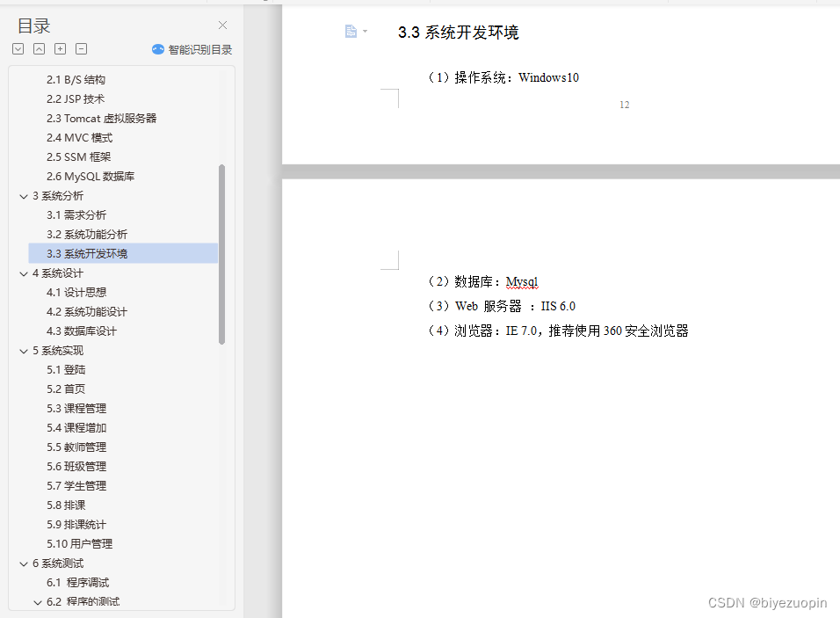
Task: Open 5.7 学生管理 entry
Action: [76, 486]
